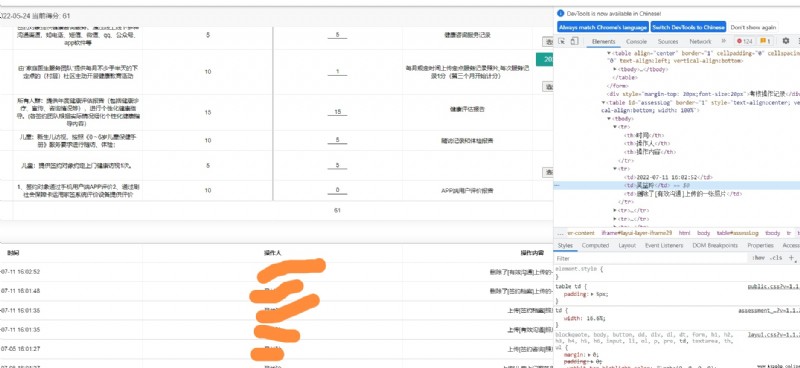Switch to the Network tab
Viewport: 800px width, 368px height.
tap(700, 41)
